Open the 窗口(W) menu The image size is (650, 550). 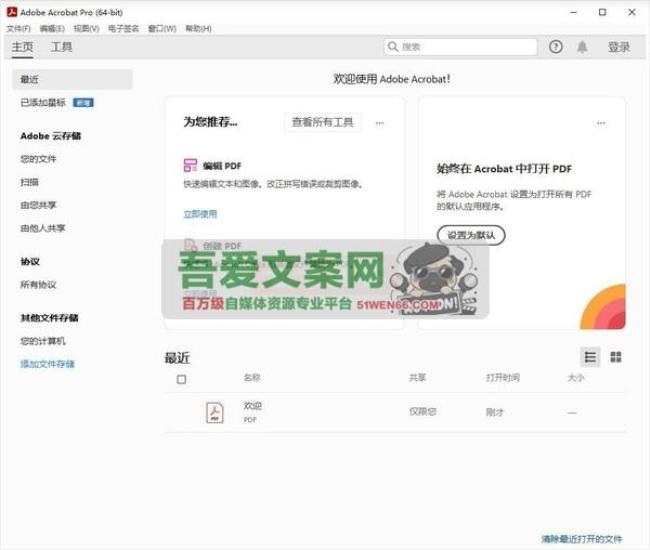click(x=162, y=29)
